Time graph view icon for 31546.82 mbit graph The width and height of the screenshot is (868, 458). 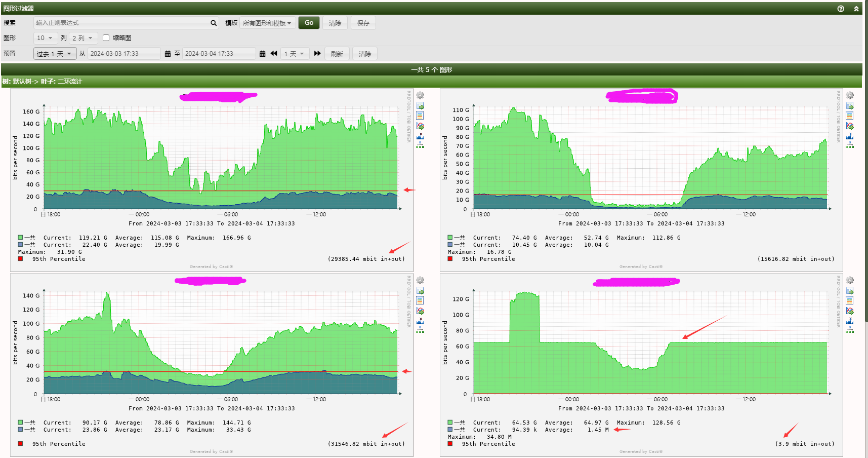420,300
